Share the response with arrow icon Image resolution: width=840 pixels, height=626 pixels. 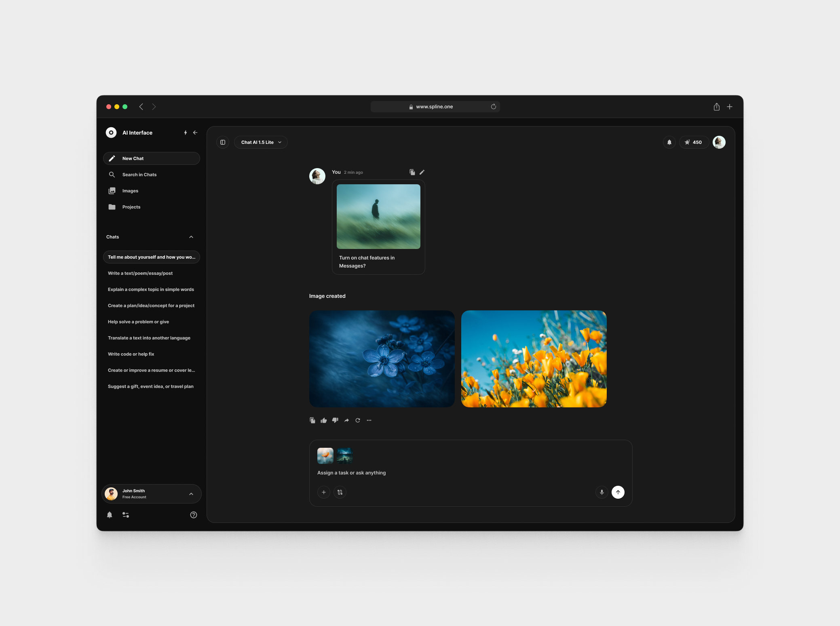pos(346,420)
